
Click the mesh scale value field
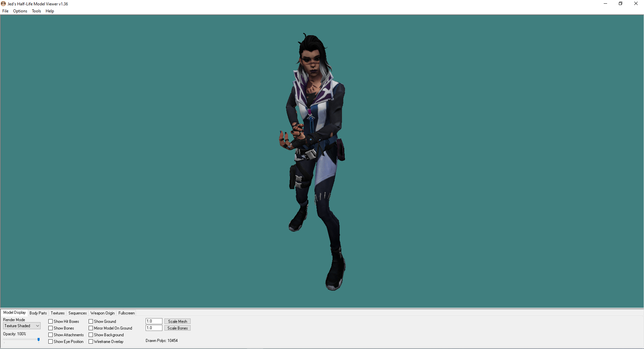click(x=154, y=321)
